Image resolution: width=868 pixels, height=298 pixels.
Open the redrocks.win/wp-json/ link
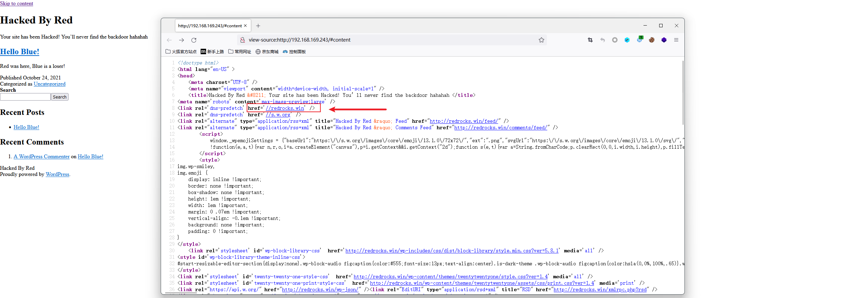click(320, 289)
